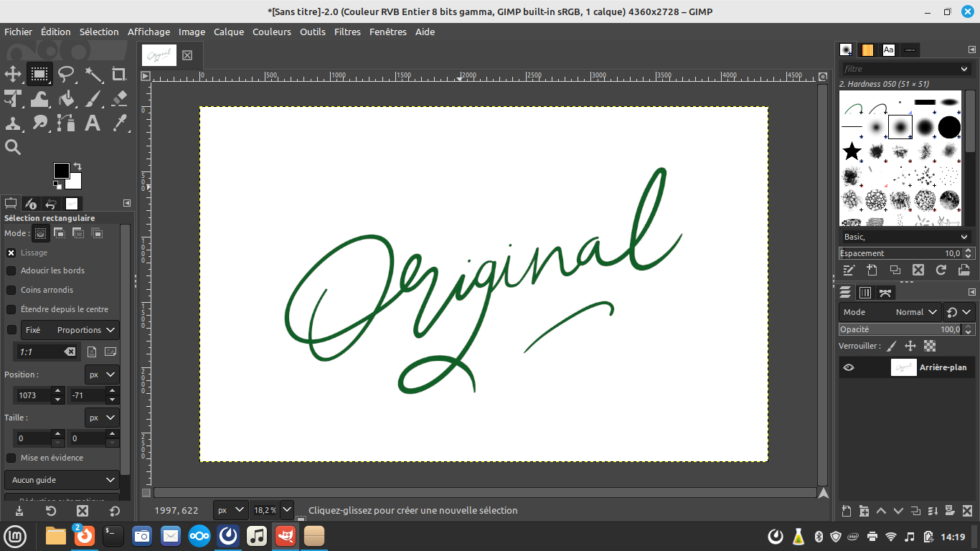The image size is (980, 551).
Task: Open the Taille unit px dropdown
Action: click(x=102, y=418)
